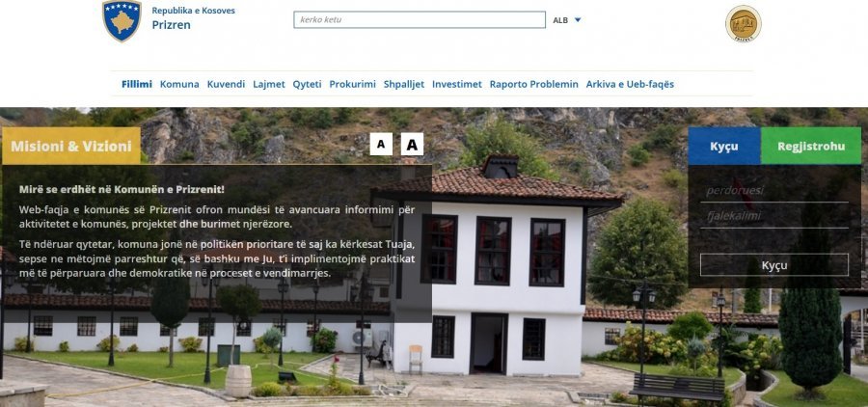Screen dimensions: 868x407
Task: Select Lajmet from the navigation bar
Action: 269,84
